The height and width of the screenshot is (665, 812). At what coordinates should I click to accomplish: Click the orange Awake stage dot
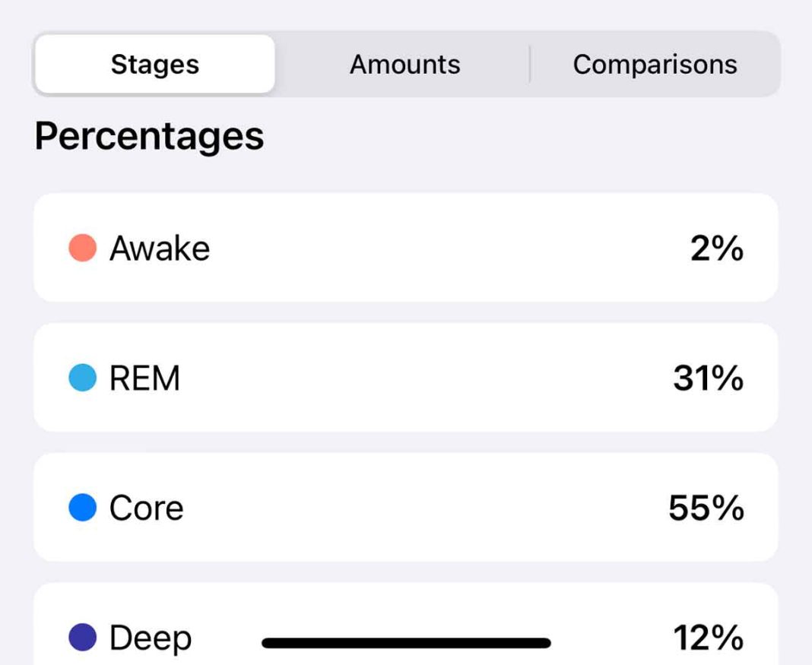click(82, 247)
